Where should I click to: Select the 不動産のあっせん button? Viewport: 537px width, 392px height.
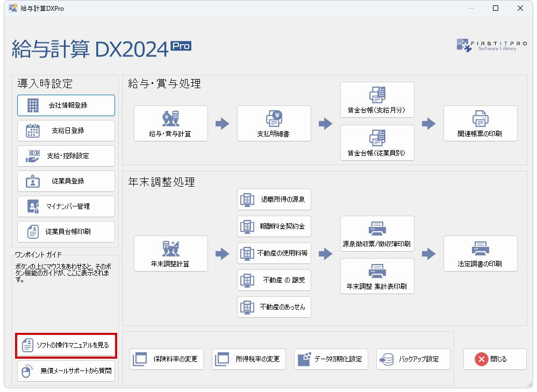coord(274,307)
